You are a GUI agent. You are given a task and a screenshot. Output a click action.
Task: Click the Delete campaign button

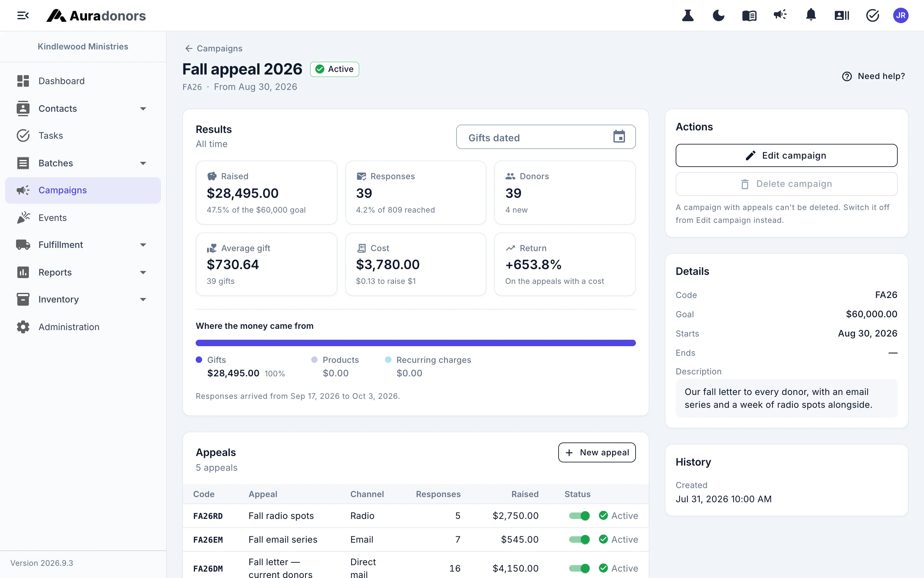coord(786,184)
